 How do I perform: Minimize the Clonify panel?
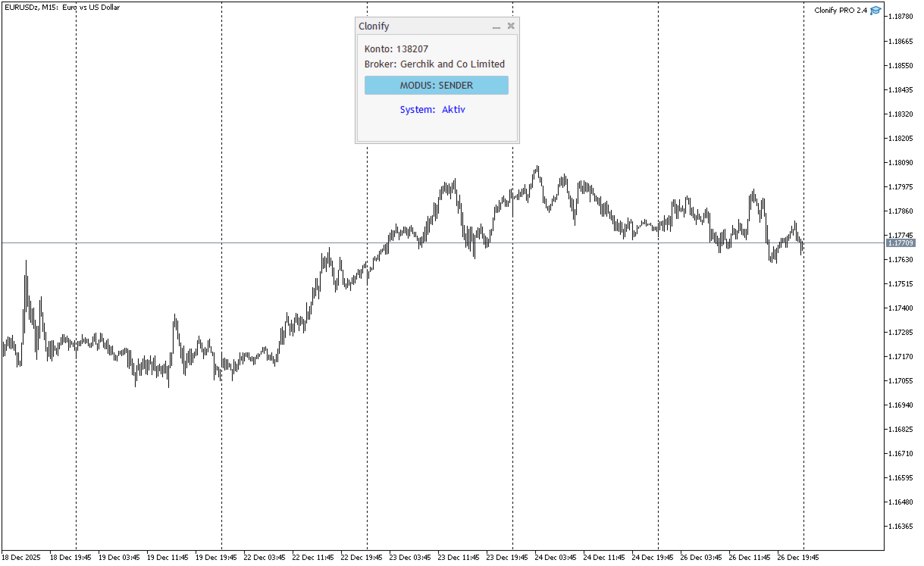point(496,27)
